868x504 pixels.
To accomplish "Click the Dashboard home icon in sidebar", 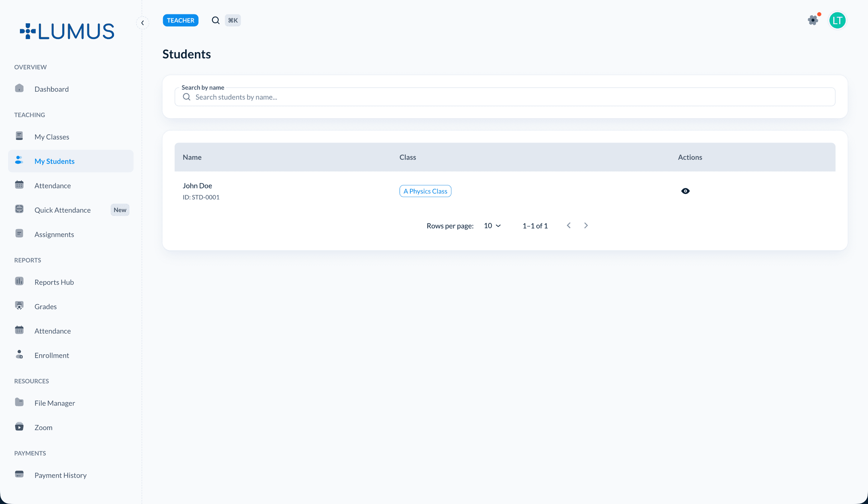I will click(19, 88).
